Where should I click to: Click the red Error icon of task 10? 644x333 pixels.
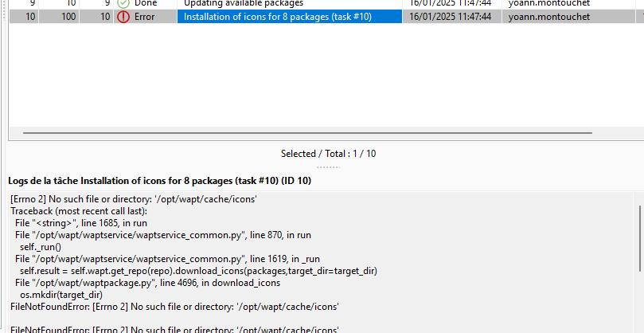click(123, 17)
